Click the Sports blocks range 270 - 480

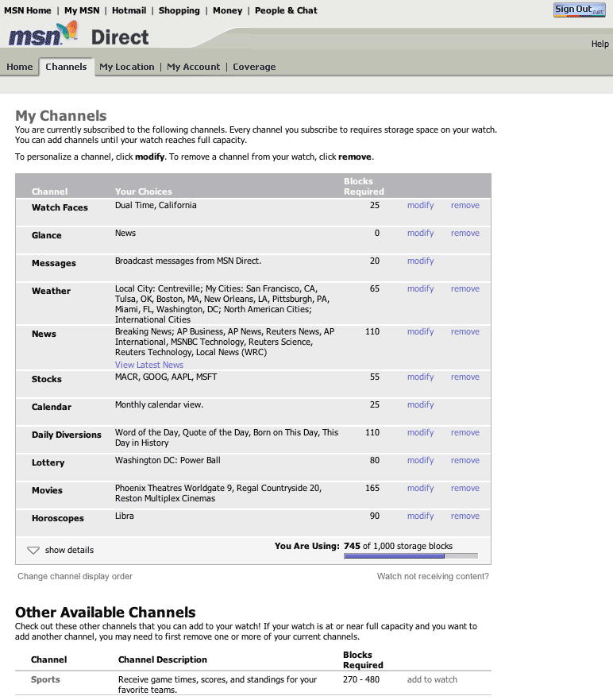pyautogui.click(x=361, y=679)
